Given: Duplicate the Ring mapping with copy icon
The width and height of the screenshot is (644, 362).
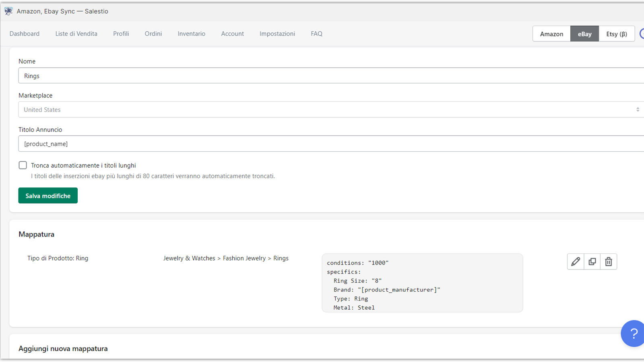Looking at the screenshot, I should point(592,261).
